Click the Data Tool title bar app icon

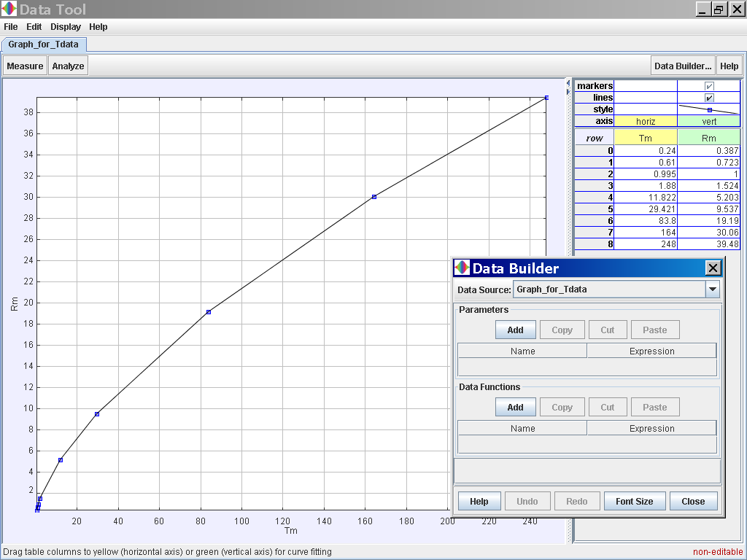(9, 9)
